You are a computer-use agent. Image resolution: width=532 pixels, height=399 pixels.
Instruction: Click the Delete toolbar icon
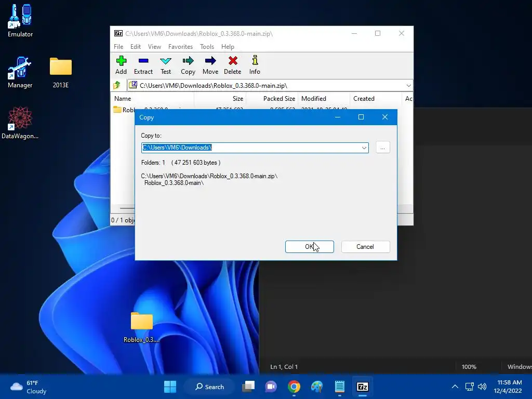[x=232, y=65]
